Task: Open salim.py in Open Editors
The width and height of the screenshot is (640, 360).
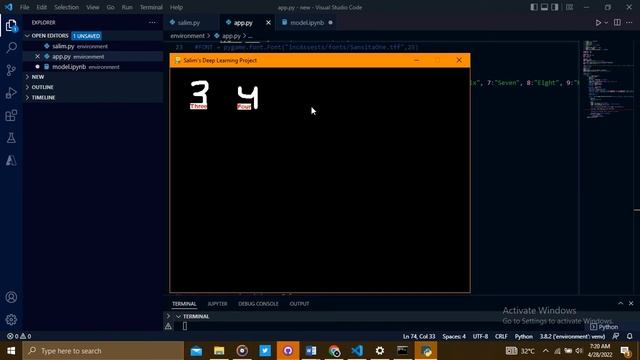Action: point(93,46)
